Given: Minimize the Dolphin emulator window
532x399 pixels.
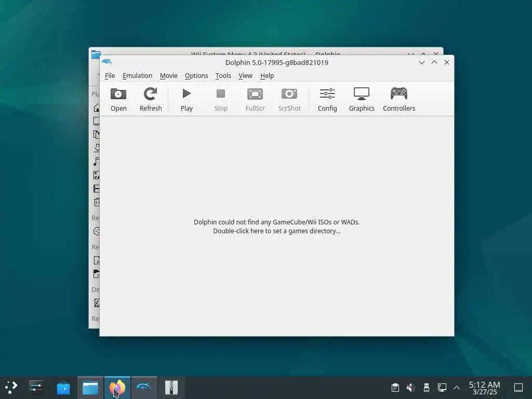Looking at the screenshot, I should point(422,62).
